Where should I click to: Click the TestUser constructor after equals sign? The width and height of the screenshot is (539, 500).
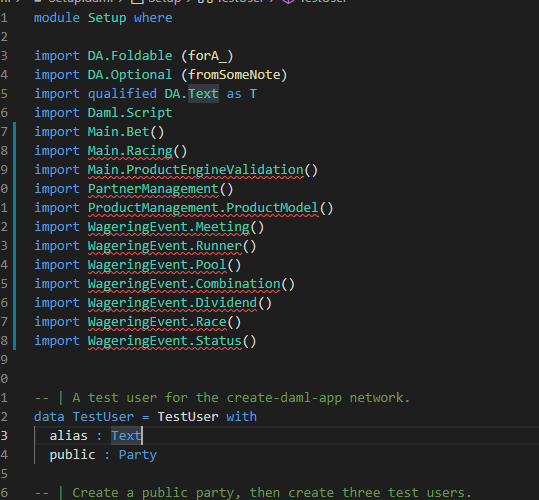[188, 417]
